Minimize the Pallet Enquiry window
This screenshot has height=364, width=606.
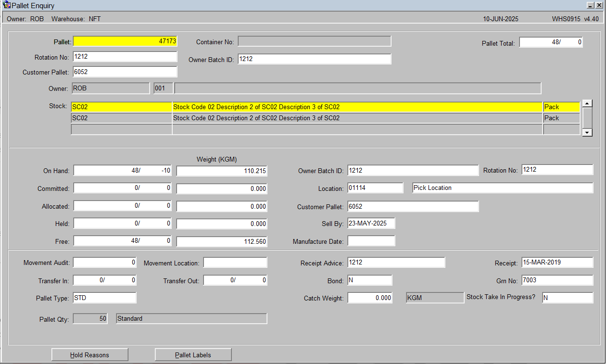pos(591,5)
